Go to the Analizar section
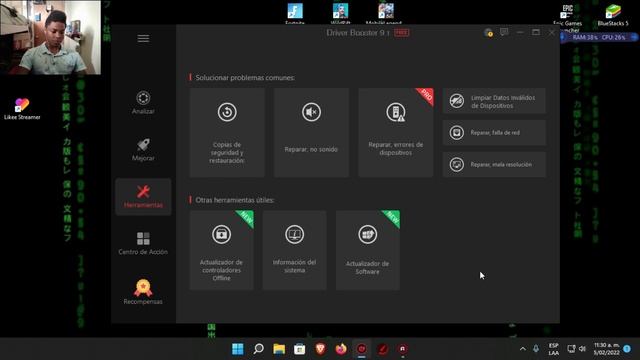 tap(143, 102)
